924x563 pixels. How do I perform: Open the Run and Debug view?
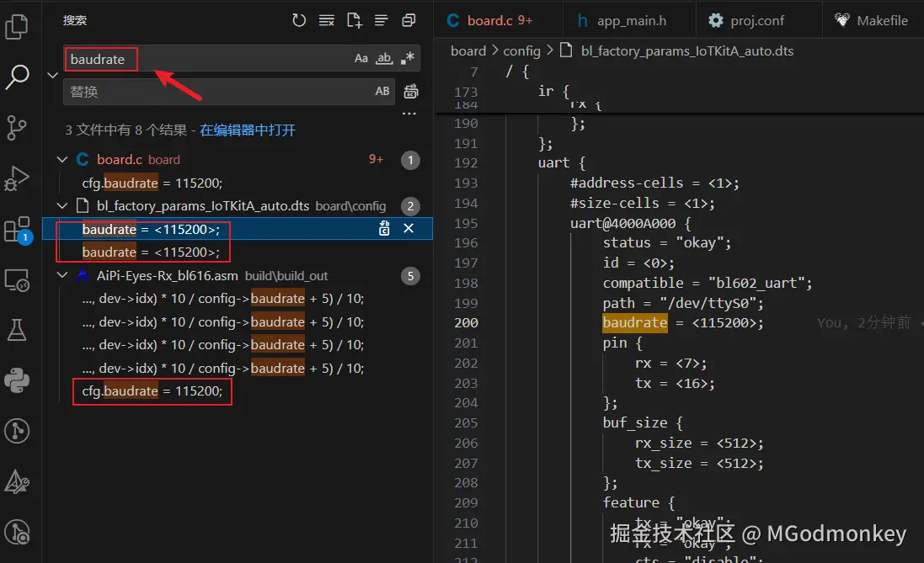coord(17,178)
